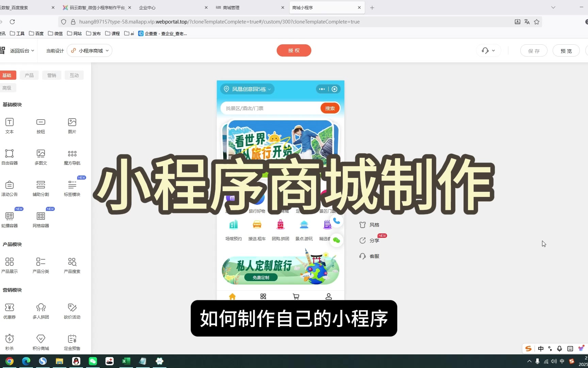Open Google Chrome from the taskbar
This screenshot has height=368, width=588.
pos(10,361)
